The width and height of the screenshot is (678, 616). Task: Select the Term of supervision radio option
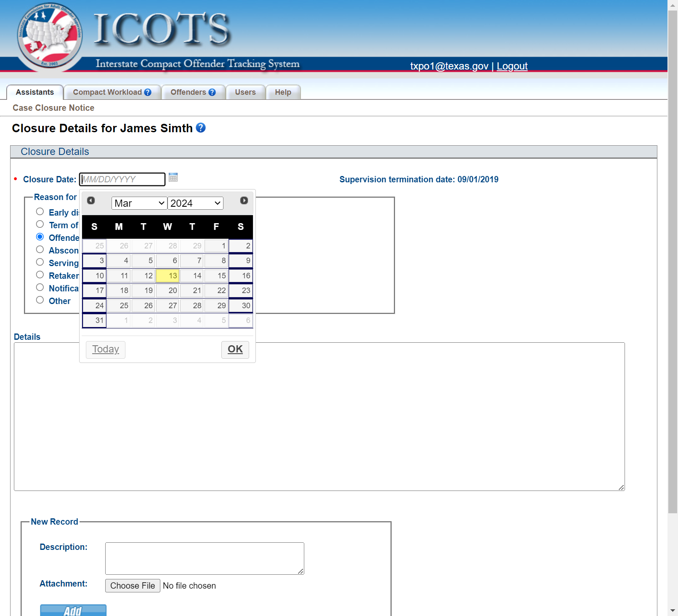coord(40,224)
